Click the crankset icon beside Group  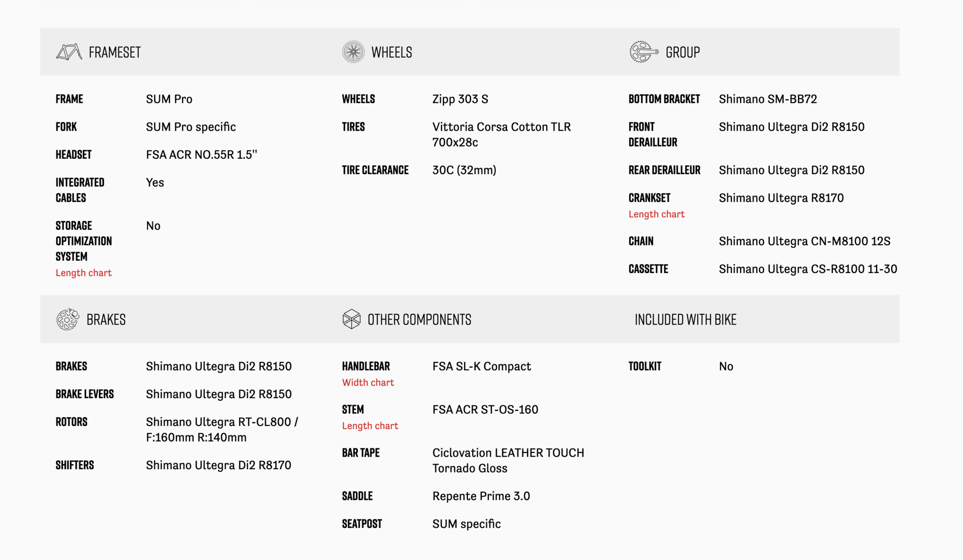[643, 52]
